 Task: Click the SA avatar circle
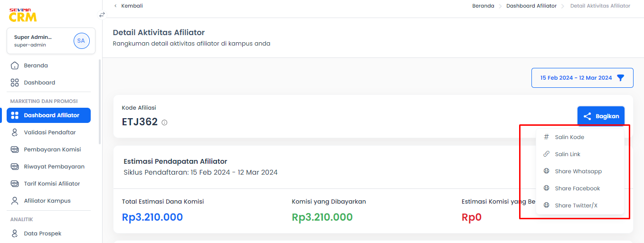point(81,41)
